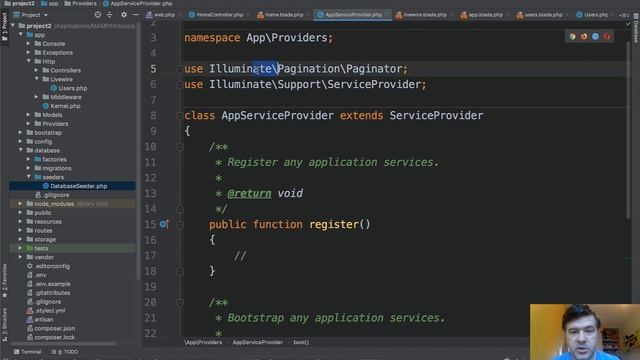Image resolution: width=640 pixels, height=360 pixels.
Task: Click the override gutter icon on line 15
Action: tap(164, 224)
